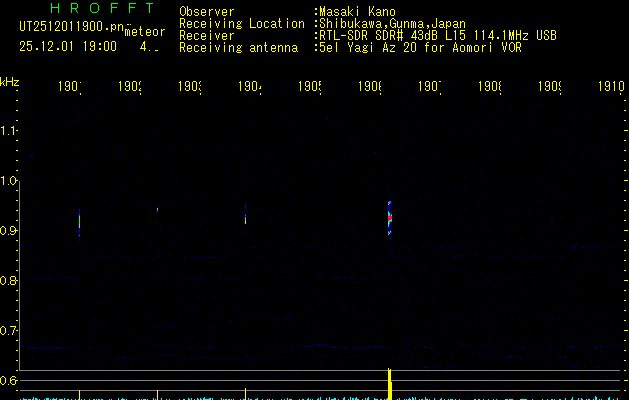Click the short yellow power spike near 1901
Viewport: 629px width, 400px height.
[79, 395]
